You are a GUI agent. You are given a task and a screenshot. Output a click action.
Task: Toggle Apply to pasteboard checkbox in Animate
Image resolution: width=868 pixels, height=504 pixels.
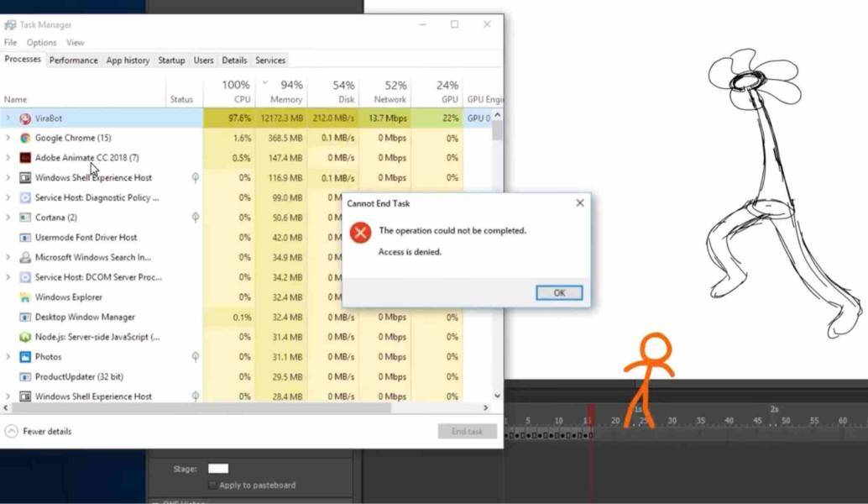point(212,486)
